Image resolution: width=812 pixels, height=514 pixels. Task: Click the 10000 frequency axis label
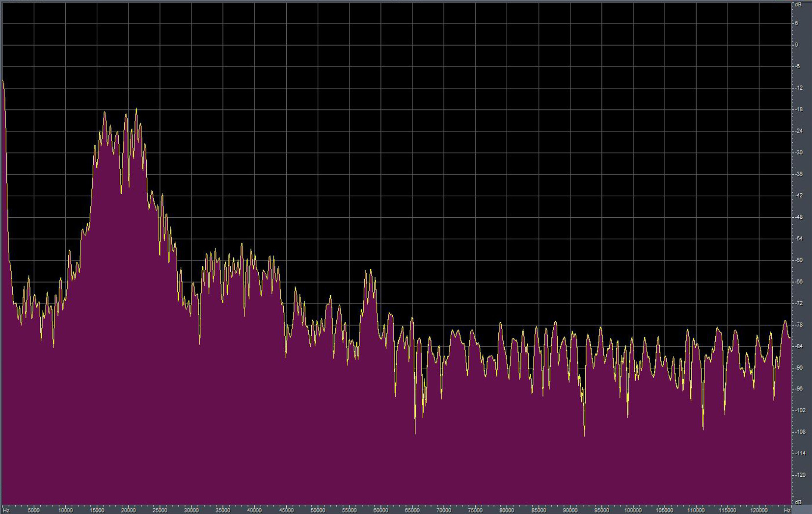pos(65,511)
